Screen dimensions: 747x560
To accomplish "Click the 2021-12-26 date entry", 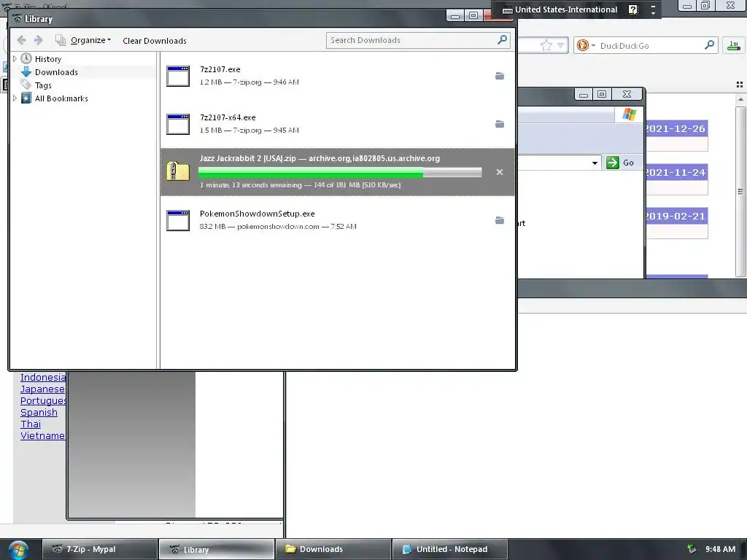I will 675,129.
